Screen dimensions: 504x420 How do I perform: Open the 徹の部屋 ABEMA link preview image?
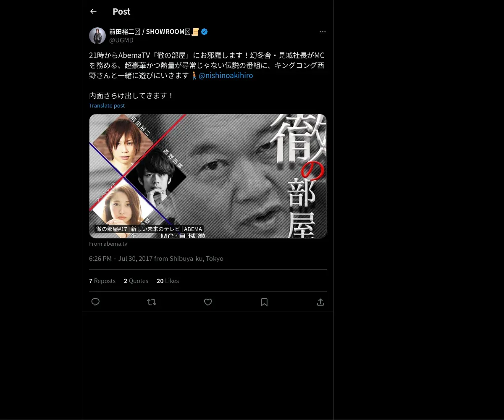click(208, 176)
